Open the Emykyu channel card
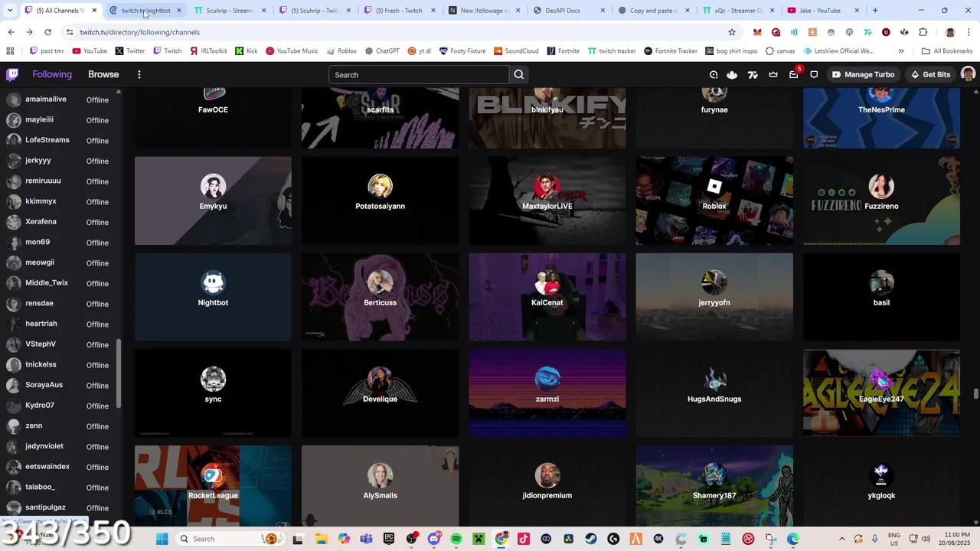The height and width of the screenshot is (551, 980). coord(213,201)
